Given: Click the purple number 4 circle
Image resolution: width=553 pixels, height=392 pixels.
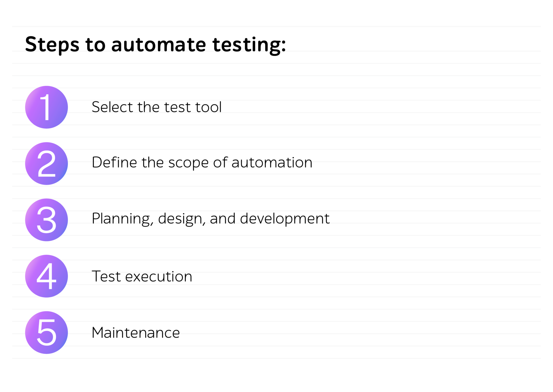Looking at the screenshot, I should [x=46, y=276].
